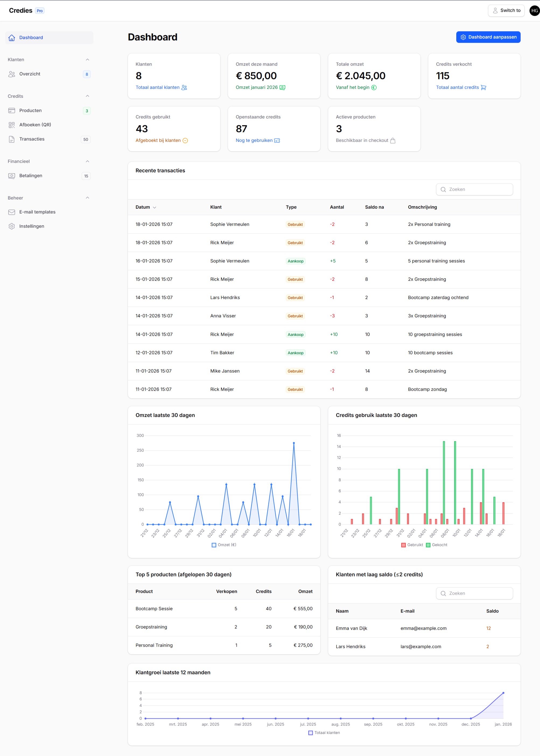Click the Instellingen gear icon
540x756 pixels.
[12, 226]
